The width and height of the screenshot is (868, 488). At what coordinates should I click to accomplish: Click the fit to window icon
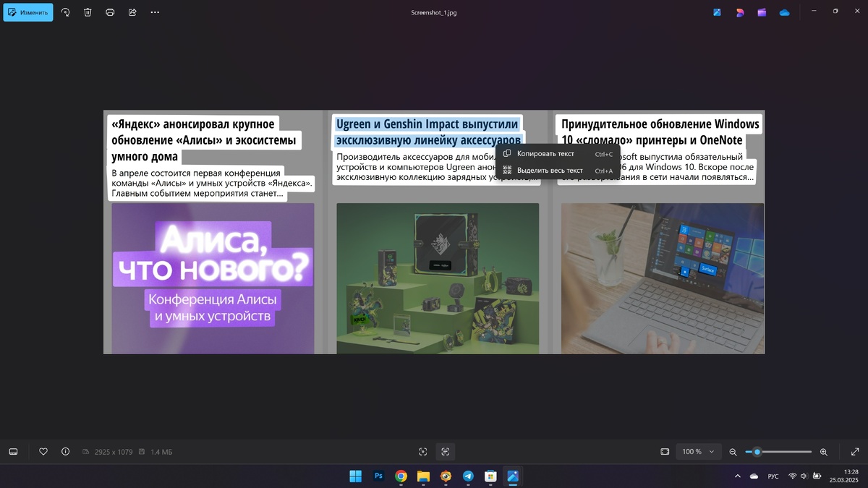[665, 452]
